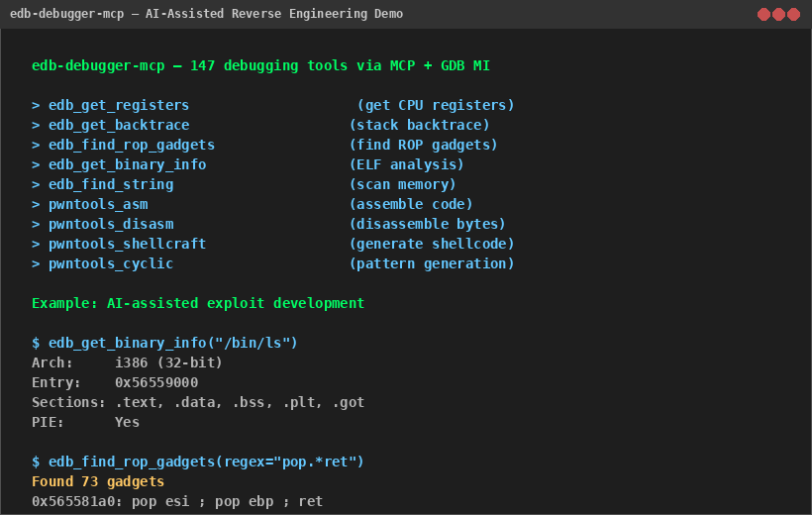Click the middle red window dot
The width and height of the screenshot is (812, 515).
778,15
